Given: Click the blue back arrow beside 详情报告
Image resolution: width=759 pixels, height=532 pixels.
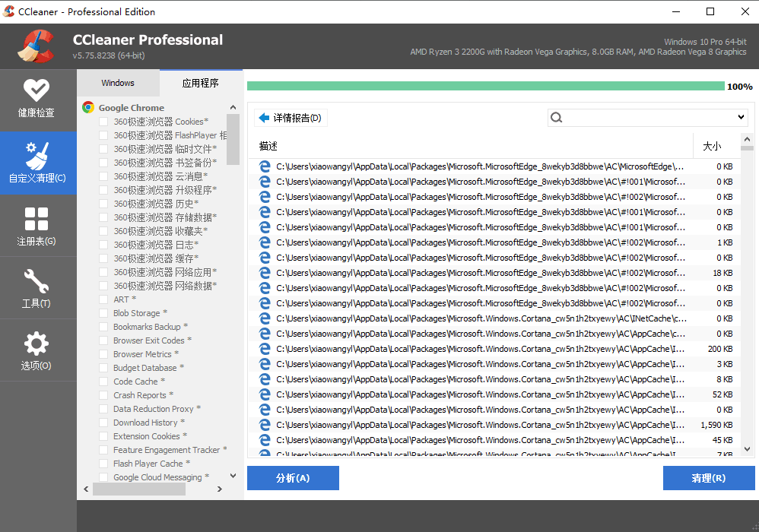Looking at the screenshot, I should coord(264,118).
